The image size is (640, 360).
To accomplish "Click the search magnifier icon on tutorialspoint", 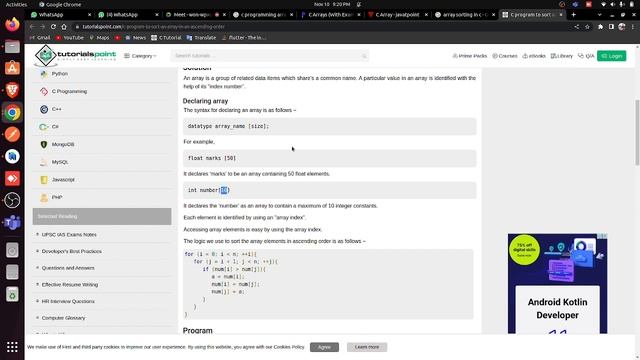I will (x=364, y=56).
